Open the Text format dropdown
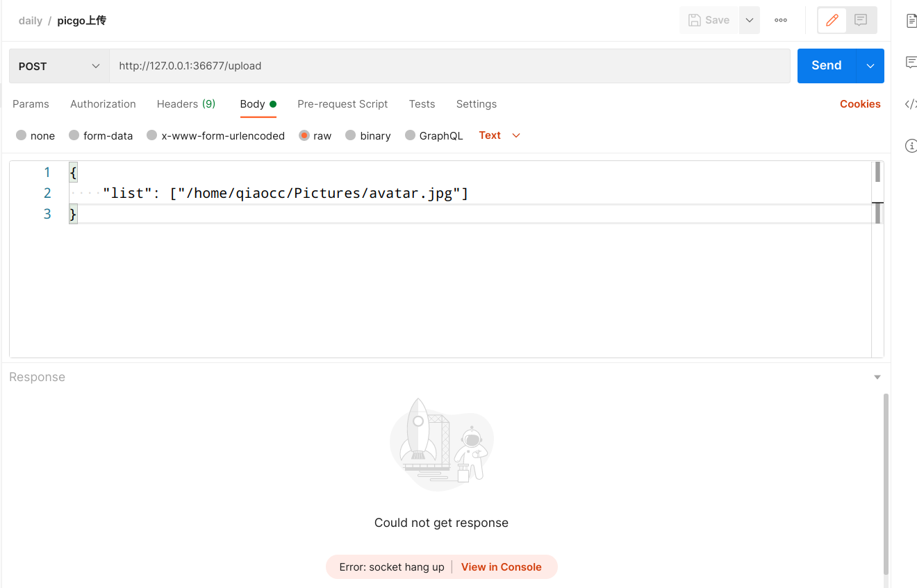The image size is (917, 588). click(x=499, y=135)
